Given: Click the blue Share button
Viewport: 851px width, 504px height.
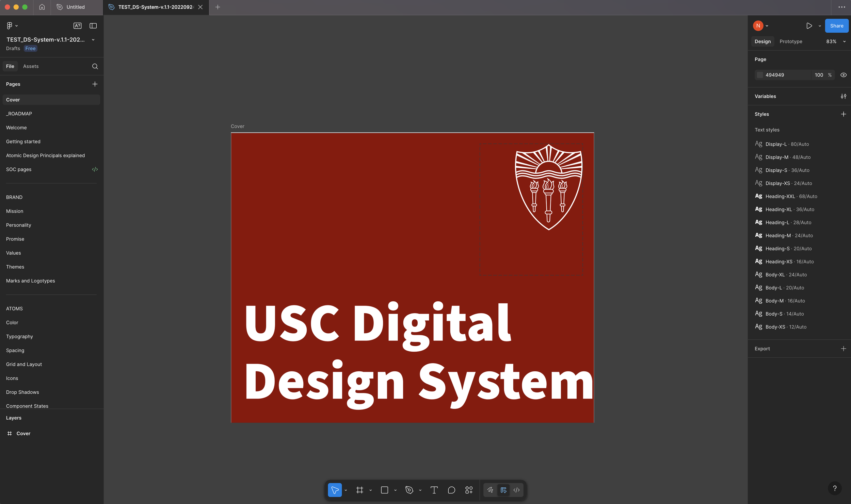Looking at the screenshot, I should tap(836, 26).
